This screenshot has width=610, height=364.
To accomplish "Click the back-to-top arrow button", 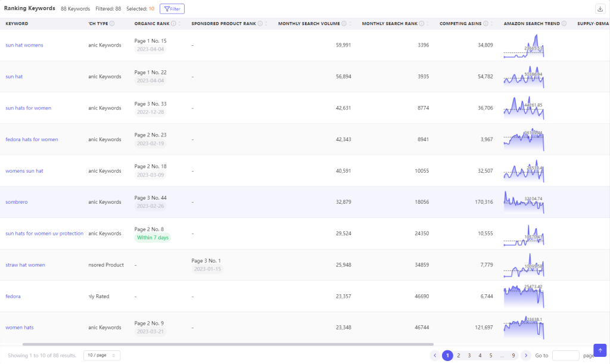I will pyautogui.click(x=600, y=350).
